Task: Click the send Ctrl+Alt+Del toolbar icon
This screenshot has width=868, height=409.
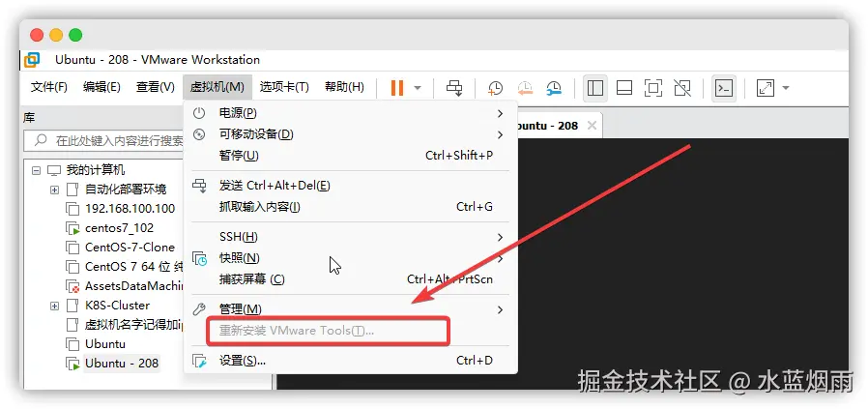Action: click(454, 88)
